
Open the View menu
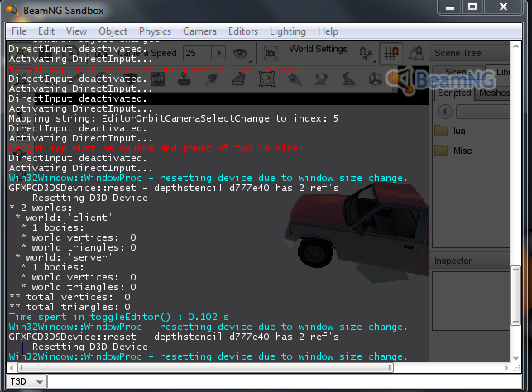coord(76,31)
